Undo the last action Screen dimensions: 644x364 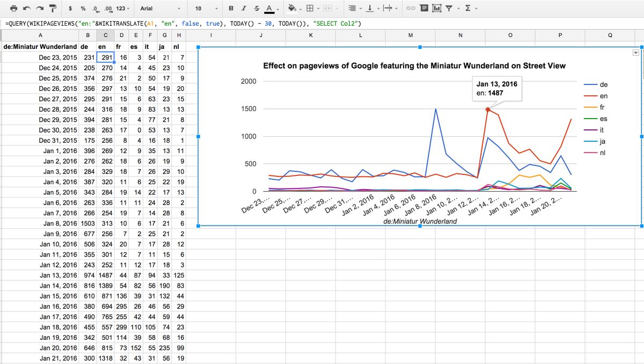27,9
